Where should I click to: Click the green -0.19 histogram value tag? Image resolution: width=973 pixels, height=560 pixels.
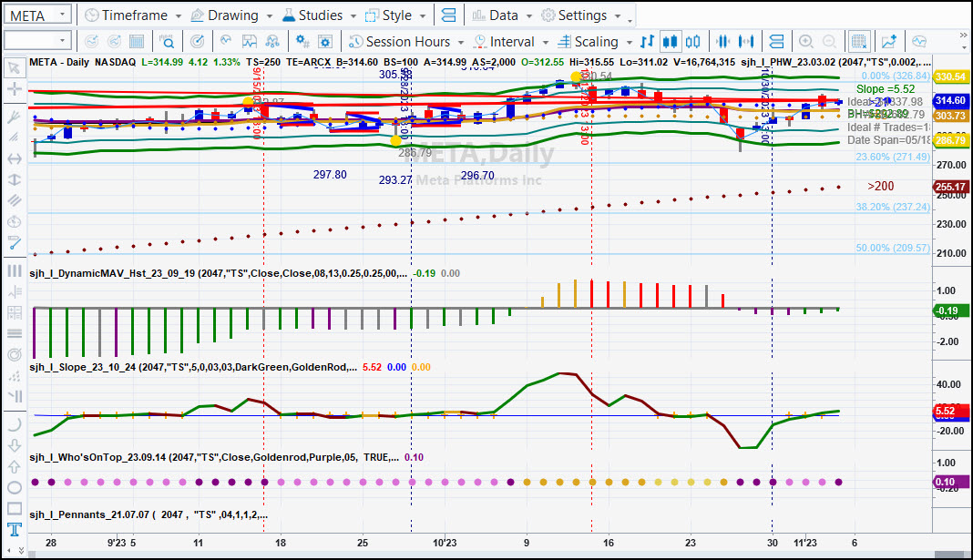(x=951, y=311)
